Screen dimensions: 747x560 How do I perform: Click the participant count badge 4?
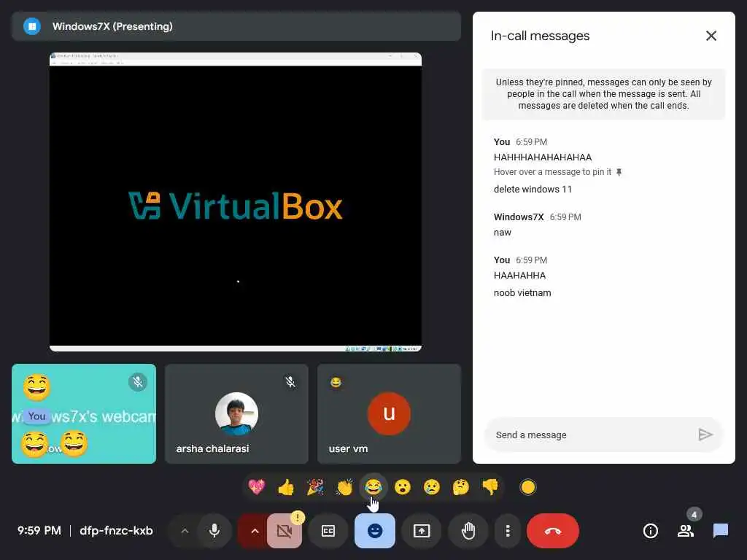(x=694, y=515)
